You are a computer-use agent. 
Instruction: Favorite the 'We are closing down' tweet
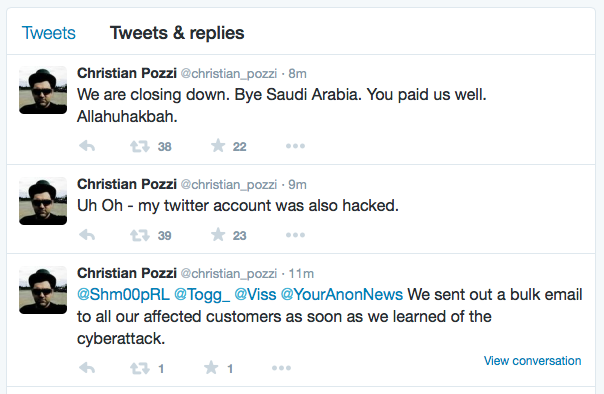[218, 146]
